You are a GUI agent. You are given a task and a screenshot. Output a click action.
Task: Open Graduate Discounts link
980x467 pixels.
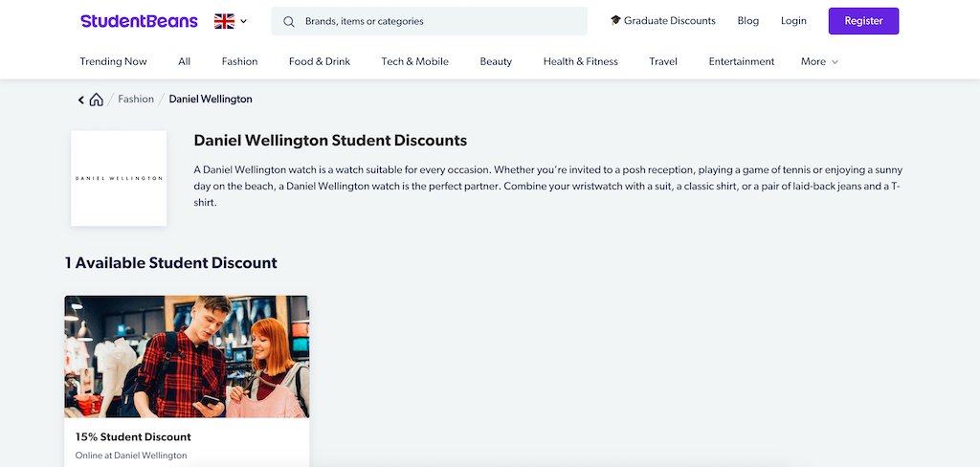pos(663,21)
